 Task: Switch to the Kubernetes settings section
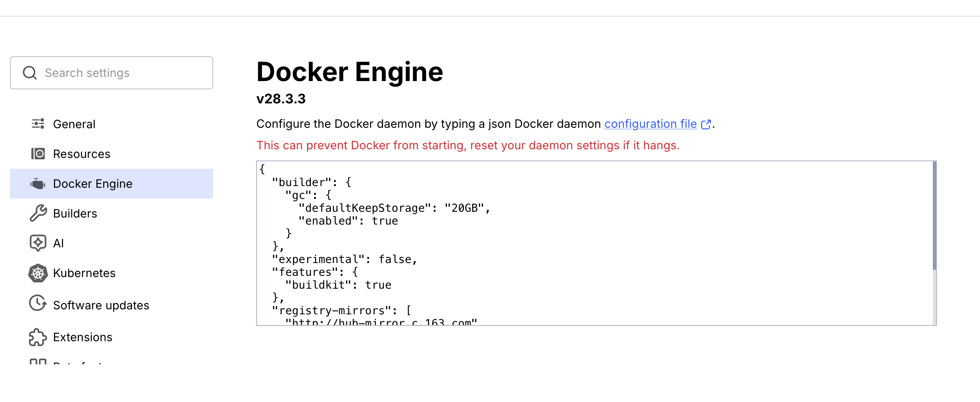click(84, 273)
